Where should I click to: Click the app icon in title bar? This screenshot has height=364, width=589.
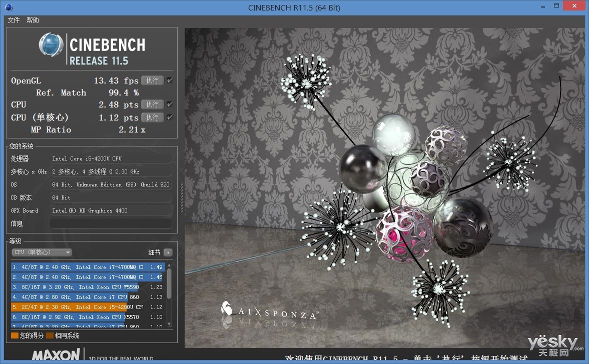(9, 7)
